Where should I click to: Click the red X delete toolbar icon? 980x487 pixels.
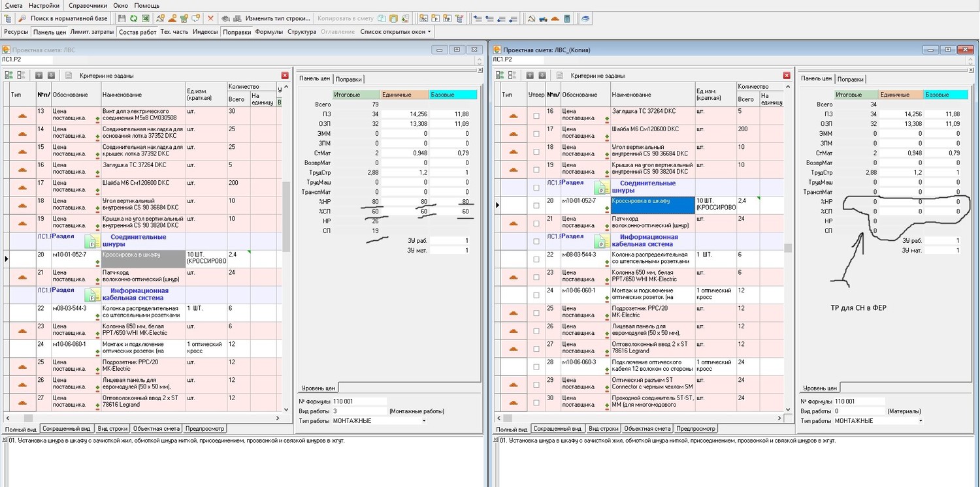[210, 18]
